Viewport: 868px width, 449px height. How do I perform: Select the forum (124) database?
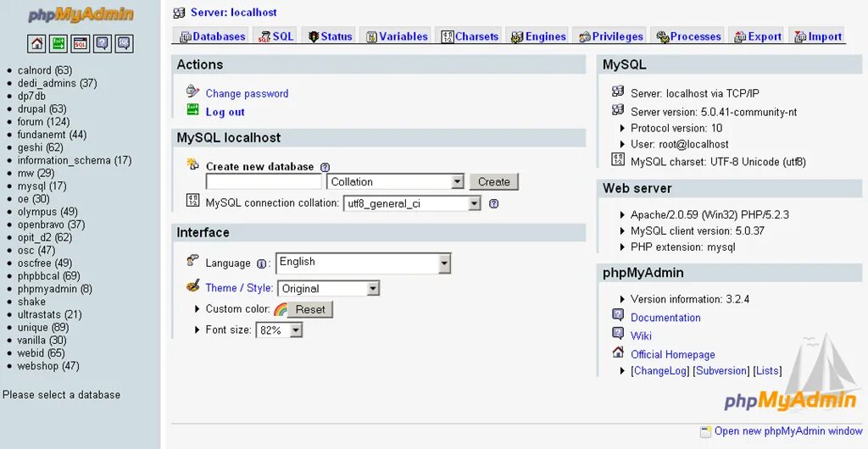tap(44, 122)
